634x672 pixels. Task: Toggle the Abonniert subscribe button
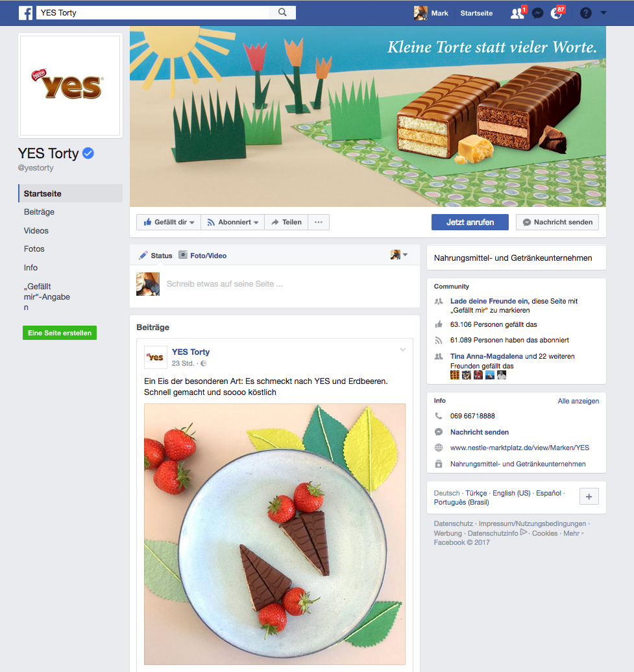click(x=233, y=222)
